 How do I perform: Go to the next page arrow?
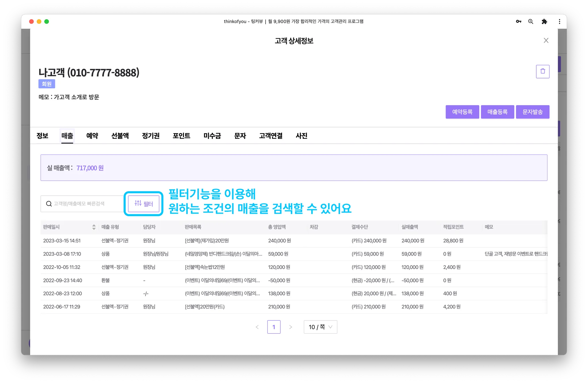coord(291,327)
